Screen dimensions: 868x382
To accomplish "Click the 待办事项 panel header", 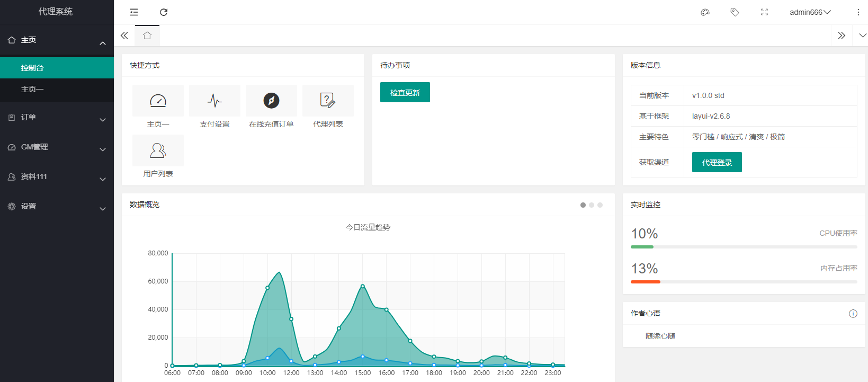I will pyautogui.click(x=494, y=65).
